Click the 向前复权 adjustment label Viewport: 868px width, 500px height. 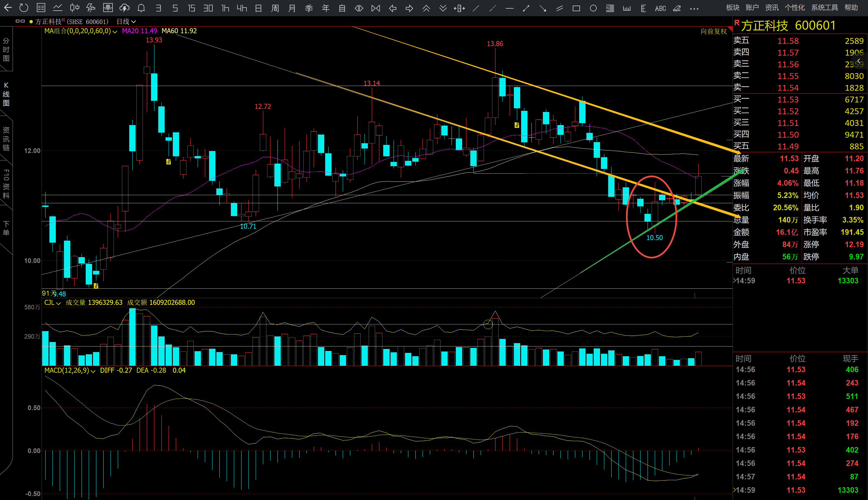pos(714,31)
